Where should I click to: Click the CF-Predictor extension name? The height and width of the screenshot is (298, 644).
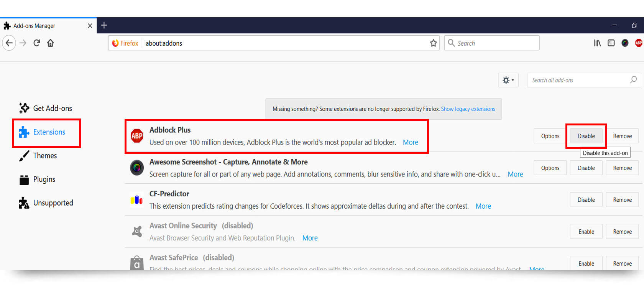(169, 194)
